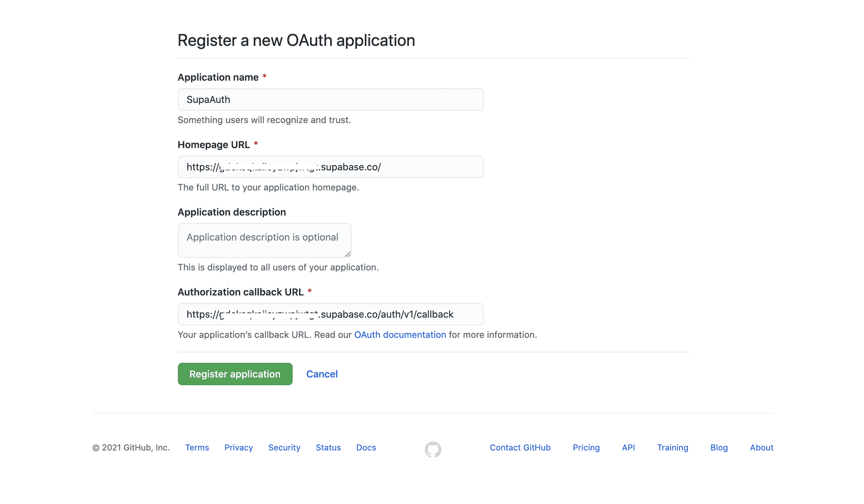Open the Blog footer link
Viewport: 864px width, 504px height.
(x=719, y=448)
